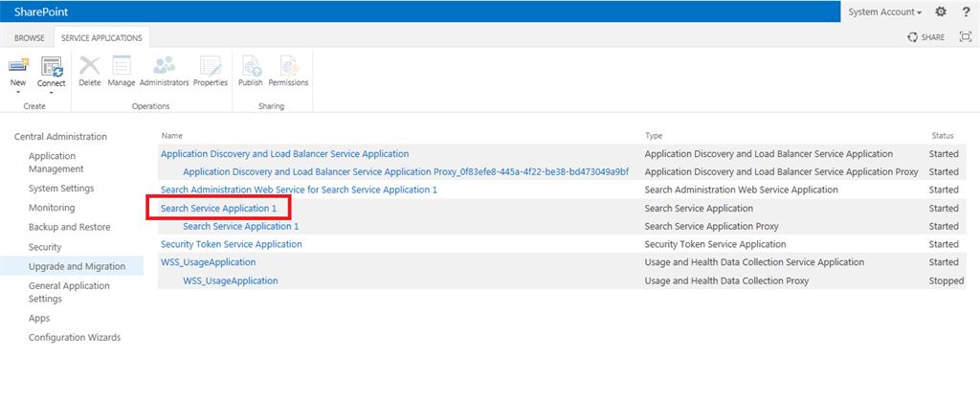The width and height of the screenshot is (980, 403).
Task: Select the SERVICE APPLICATIONS tab
Action: click(101, 37)
